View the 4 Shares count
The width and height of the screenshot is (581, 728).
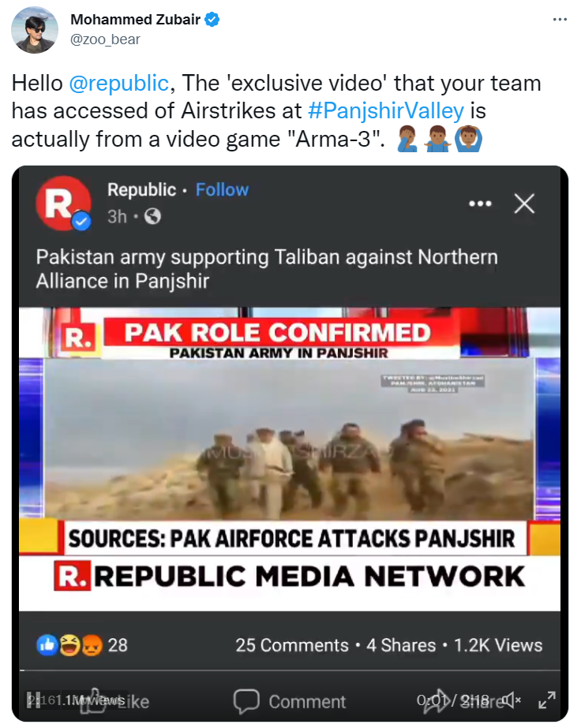click(401, 645)
